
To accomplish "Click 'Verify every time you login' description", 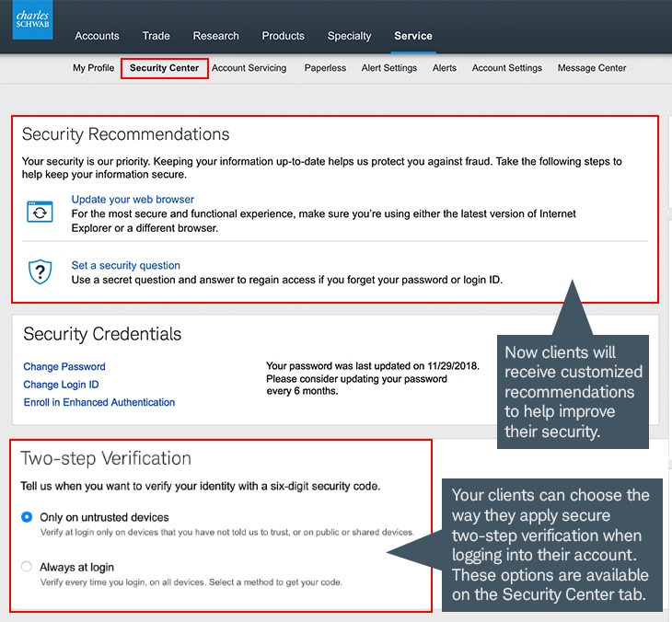I will tap(191, 582).
